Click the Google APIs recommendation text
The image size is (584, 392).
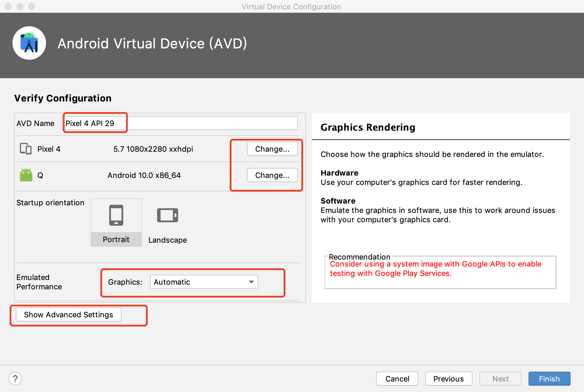pos(435,268)
